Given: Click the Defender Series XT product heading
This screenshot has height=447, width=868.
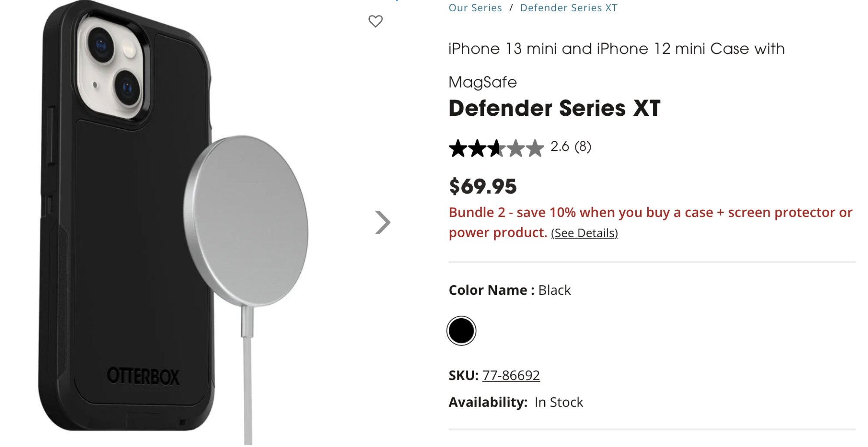Looking at the screenshot, I should click(554, 108).
